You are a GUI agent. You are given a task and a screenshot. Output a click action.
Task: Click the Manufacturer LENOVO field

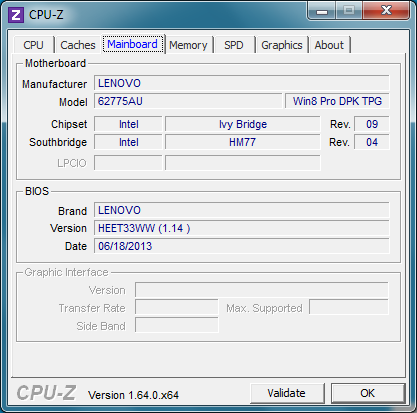click(242, 83)
